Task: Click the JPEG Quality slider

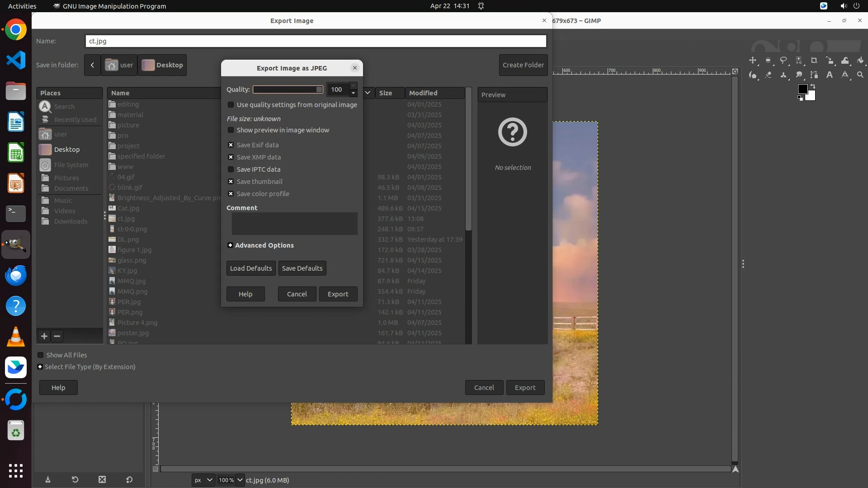Action: tap(288, 89)
